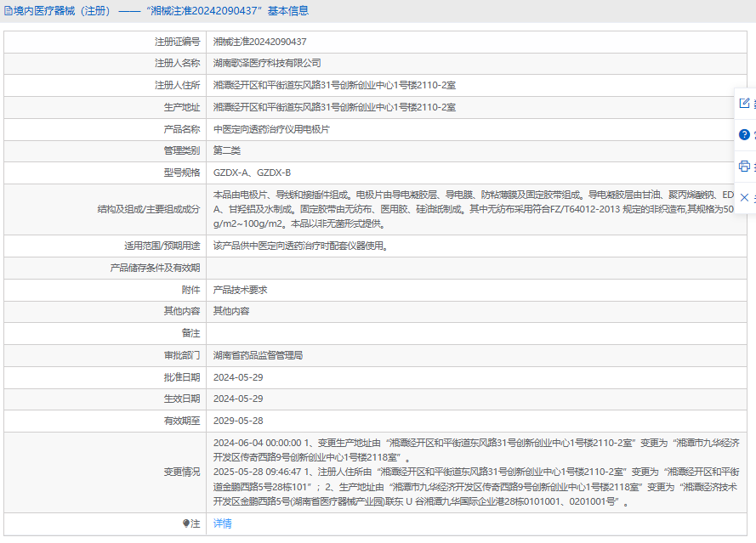Click the page title 境内医疗器械（注册）基本信息
Image resolution: width=756 pixels, height=543 pixels.
coord(161,11)
